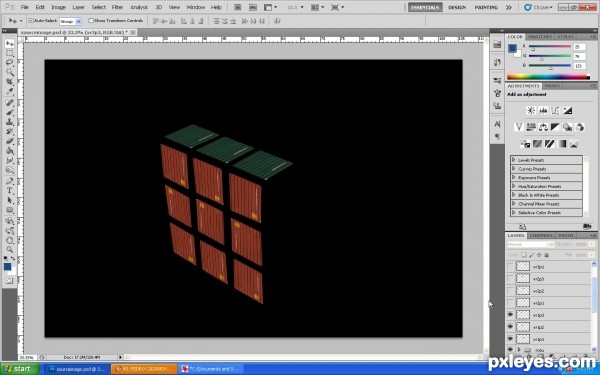The width and height of the screenshot is (600, 375).
Task: Add a Curves adjustment
Action: click(x=555, y=111)
